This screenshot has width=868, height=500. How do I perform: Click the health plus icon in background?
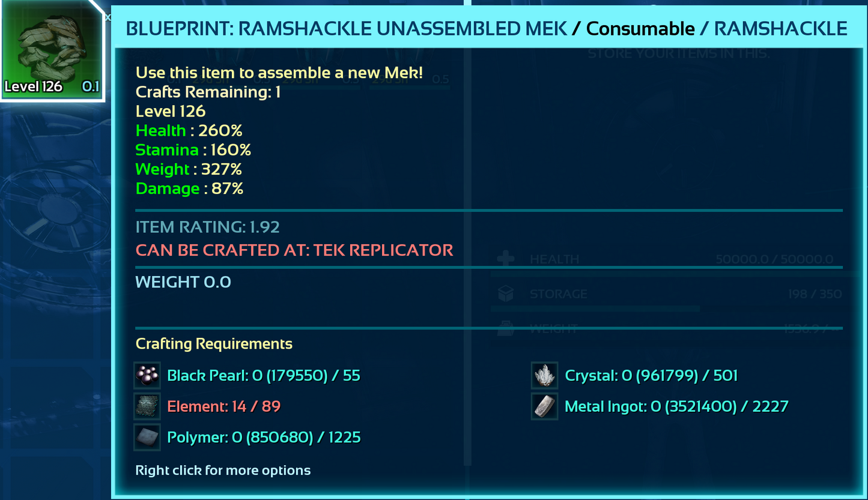click(506, 259)
